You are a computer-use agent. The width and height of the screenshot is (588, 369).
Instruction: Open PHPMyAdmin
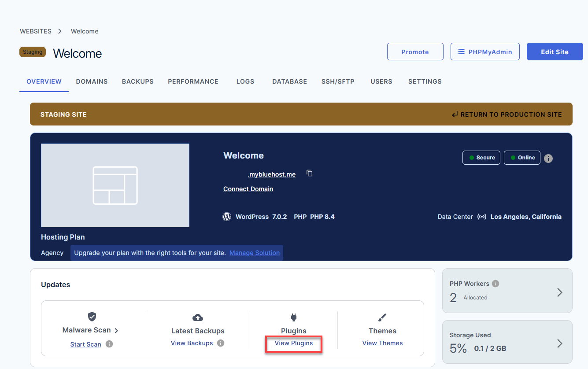click(485, 52)
